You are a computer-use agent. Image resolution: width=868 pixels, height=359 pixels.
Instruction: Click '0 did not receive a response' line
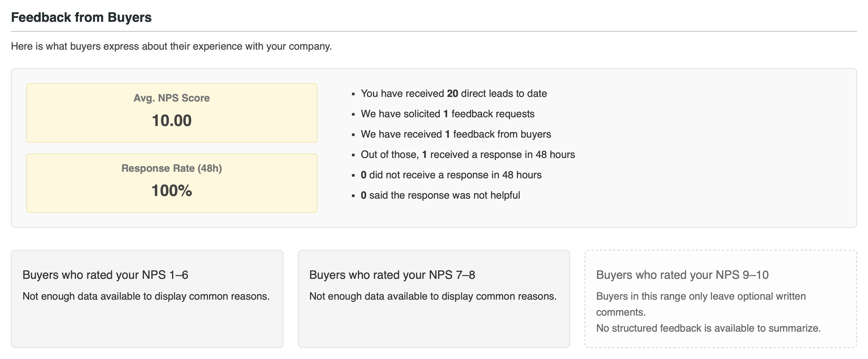click(x=451, y=175)
